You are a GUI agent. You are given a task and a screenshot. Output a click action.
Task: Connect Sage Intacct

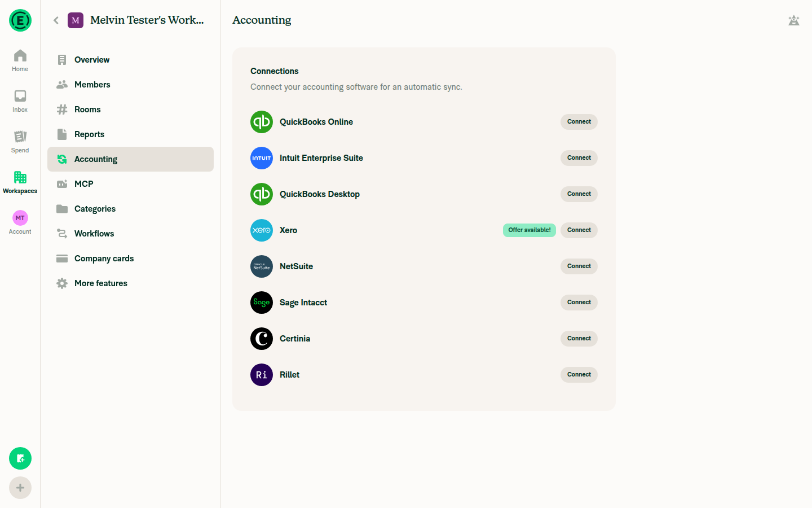point(579,303)
